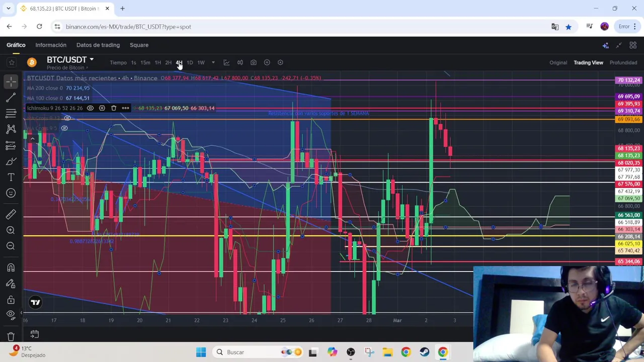This screenshot has height=362, width=644.
Task: Open the prediction and measurement tools
Action: coord(11,145)
